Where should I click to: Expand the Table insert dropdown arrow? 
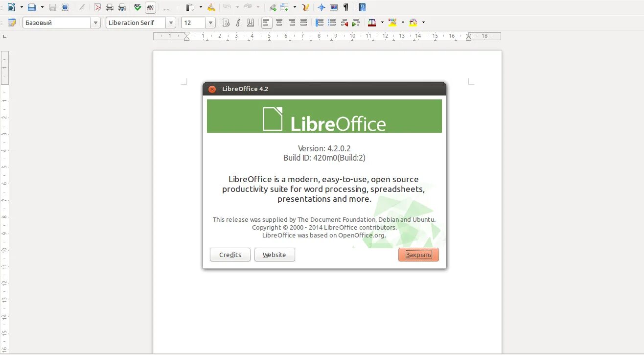pyautogui.click(x=295, y=7)
